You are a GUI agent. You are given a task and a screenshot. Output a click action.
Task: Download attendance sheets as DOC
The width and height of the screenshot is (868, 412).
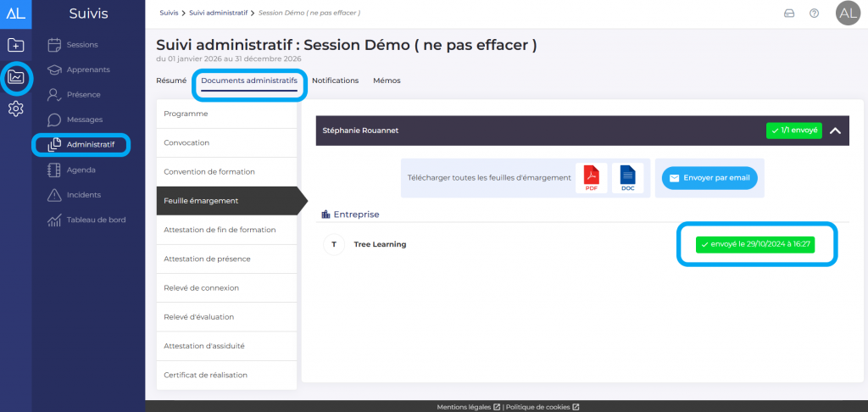[627, 178]
